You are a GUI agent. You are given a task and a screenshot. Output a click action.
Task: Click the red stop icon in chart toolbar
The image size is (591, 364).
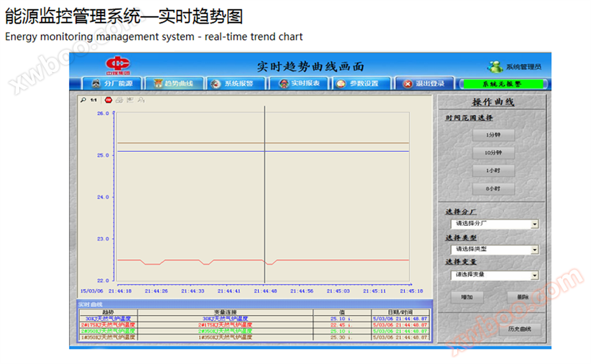(108, 100)
